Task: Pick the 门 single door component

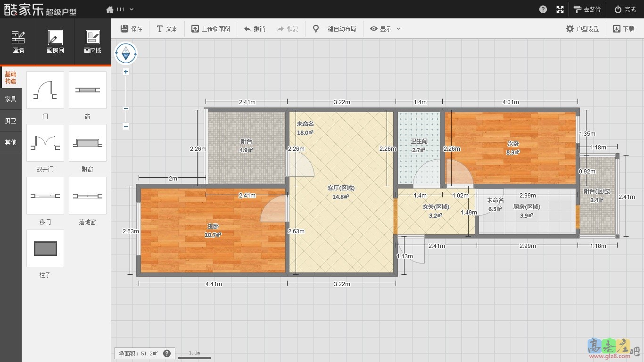Action: pos(45,90)
